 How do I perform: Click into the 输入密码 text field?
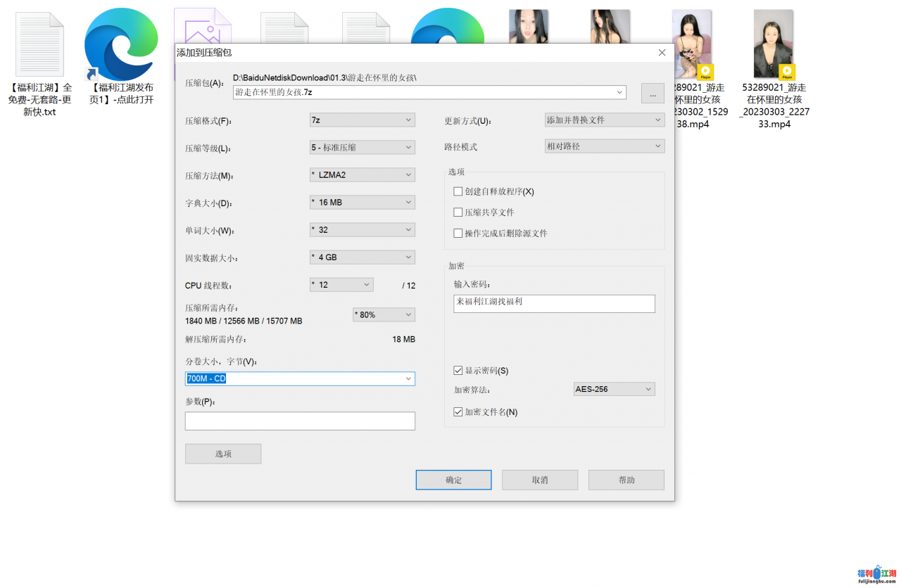coord(554,303)
